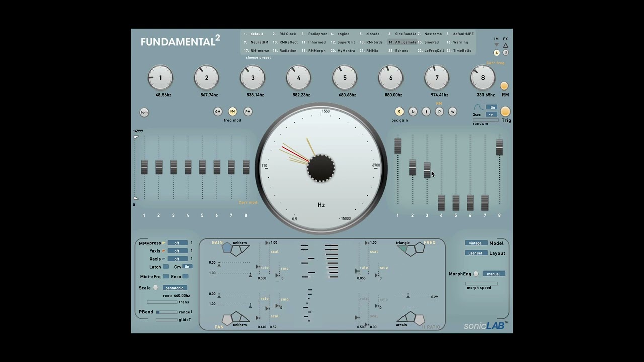Click the random slider bar
644x362 pixels.
[486, 120]
